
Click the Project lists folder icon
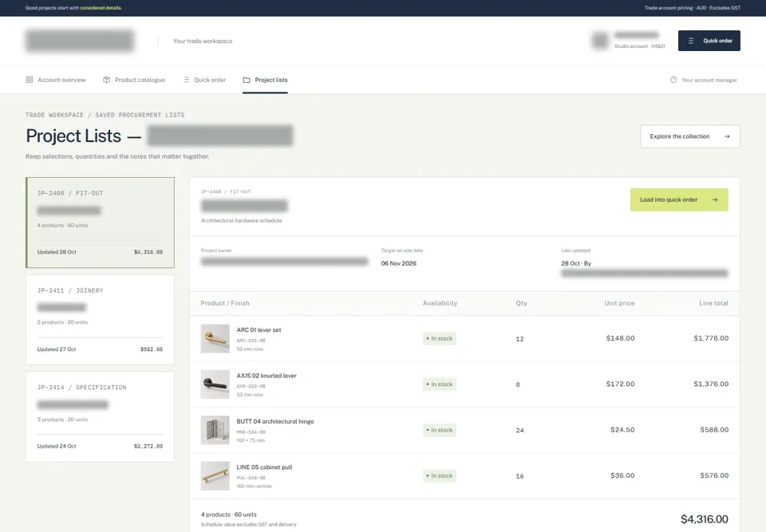tap(247, 80)
